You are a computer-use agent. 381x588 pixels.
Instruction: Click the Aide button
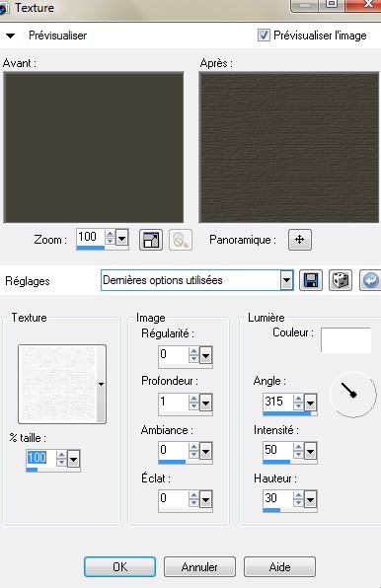click(x=279, y=566)
